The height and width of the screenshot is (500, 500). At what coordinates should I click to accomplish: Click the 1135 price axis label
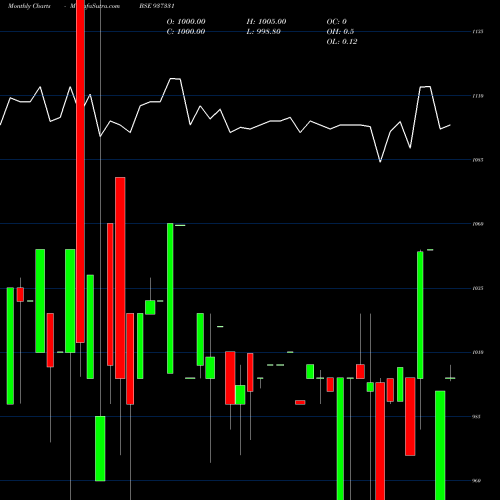(x=478, y=32)
